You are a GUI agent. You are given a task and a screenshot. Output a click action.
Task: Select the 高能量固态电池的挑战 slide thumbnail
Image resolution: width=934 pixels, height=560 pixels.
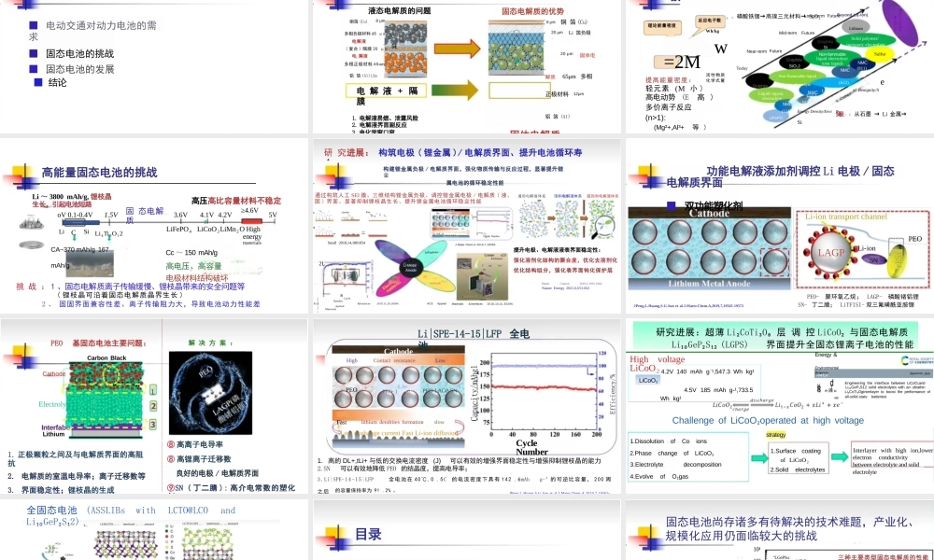[154, 226]
